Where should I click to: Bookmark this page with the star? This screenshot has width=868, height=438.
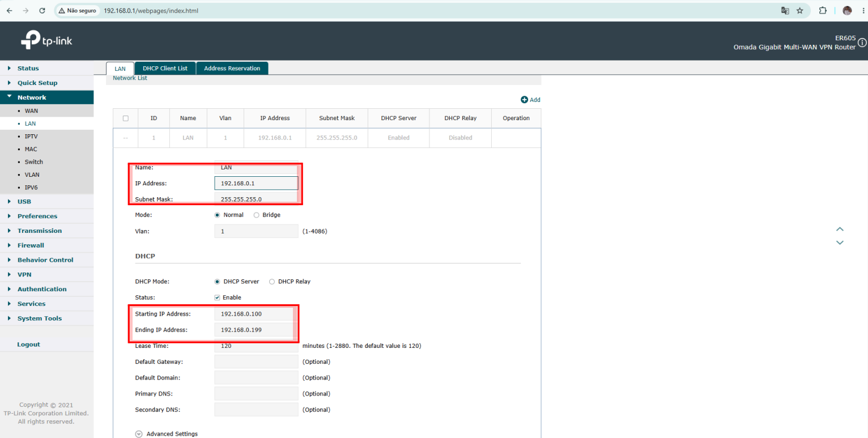(x=800, y=11)
